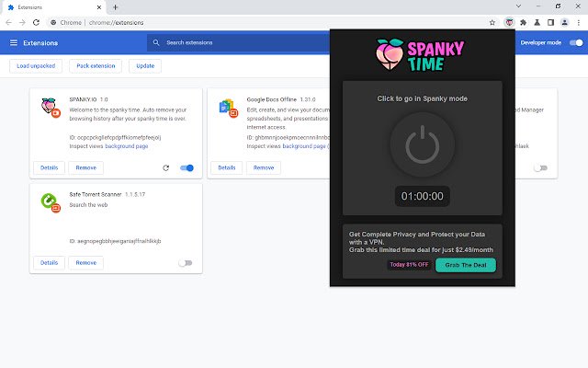Reload the current page
The image size is (588, 368).
tap(36, 22)
